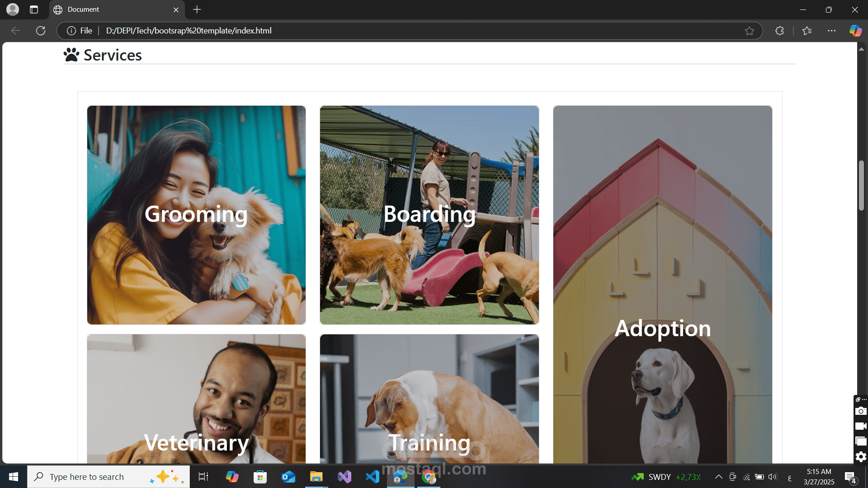This screenshot has width=868, height=488.
Task: Open Visual Studio Code from taskbar
Action: tap(373, 477)
